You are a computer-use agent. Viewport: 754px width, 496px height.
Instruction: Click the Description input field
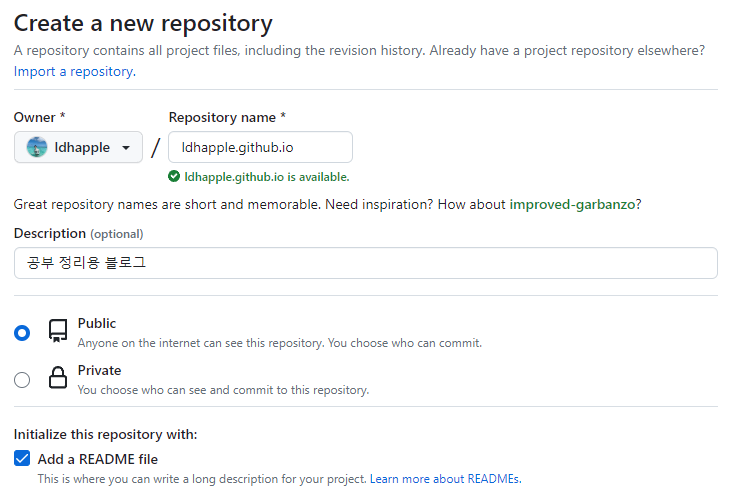(x=365, y=263)
